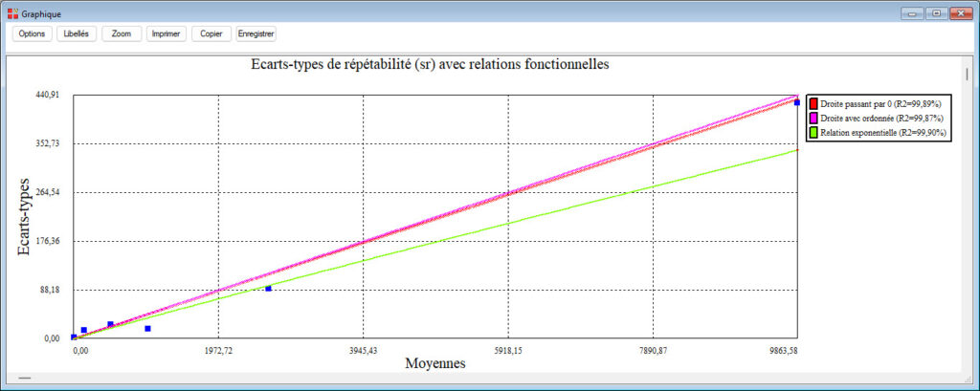Click the Graphique app icon in title bar

[x=11, y=12]
